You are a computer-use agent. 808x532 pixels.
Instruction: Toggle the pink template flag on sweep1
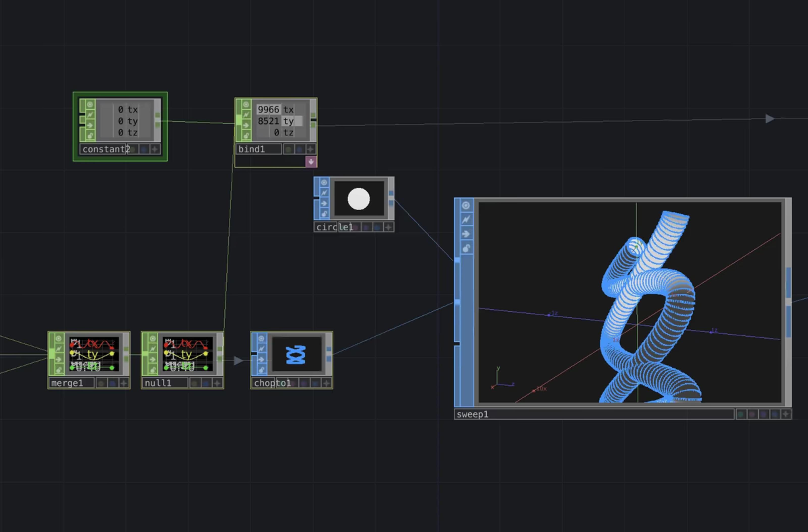[x=752, y=414]
